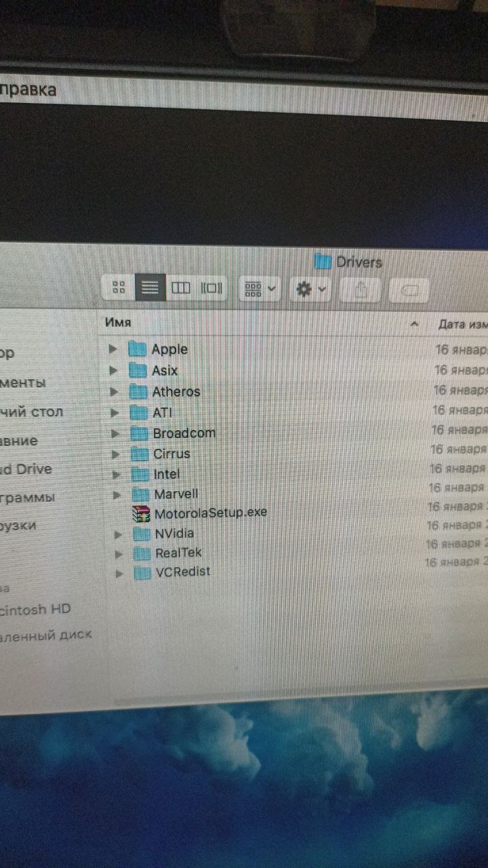
Task: Open the remote disc (ленный диск) sidebar item
Action: pos(46,635)
